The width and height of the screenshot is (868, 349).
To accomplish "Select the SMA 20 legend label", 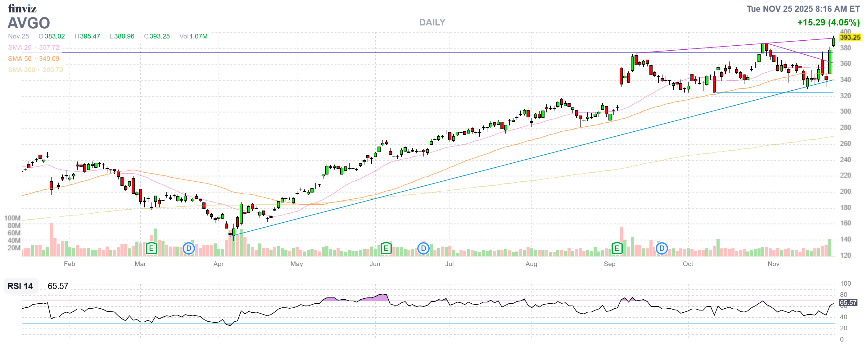I will [20, 48].
